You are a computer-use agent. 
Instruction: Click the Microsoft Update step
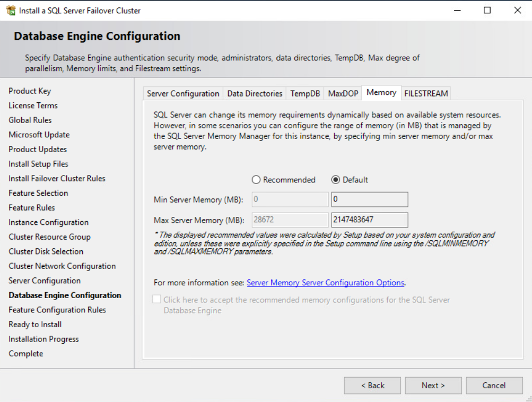[39, 135]
